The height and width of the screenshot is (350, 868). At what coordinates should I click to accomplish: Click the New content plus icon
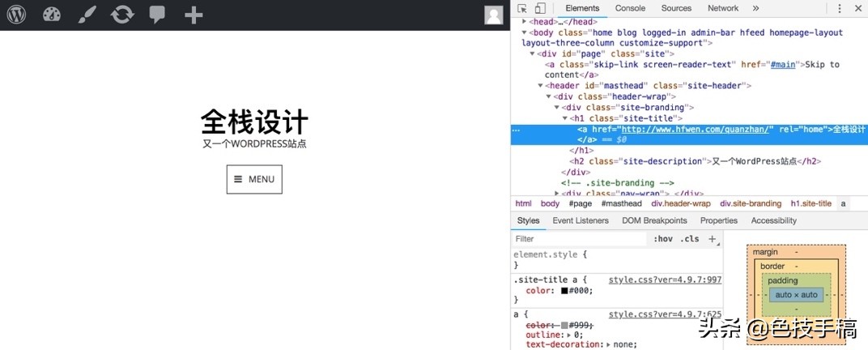pos(193,15)
